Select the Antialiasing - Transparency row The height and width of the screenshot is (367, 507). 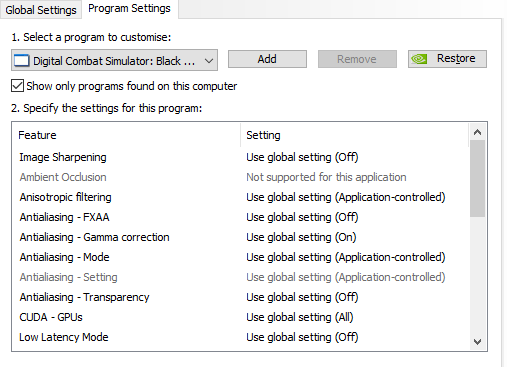pos(240,297)
